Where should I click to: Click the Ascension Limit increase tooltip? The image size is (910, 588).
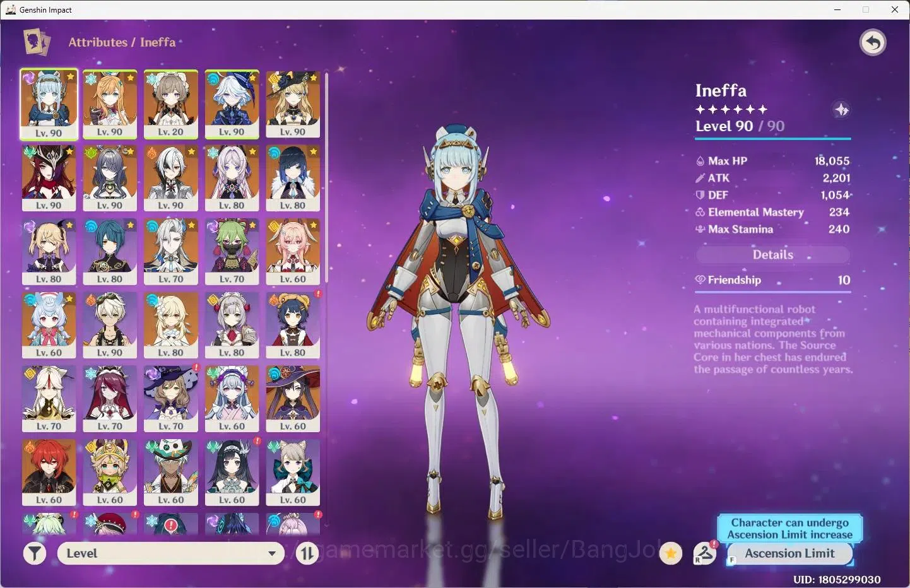(789, 528)
